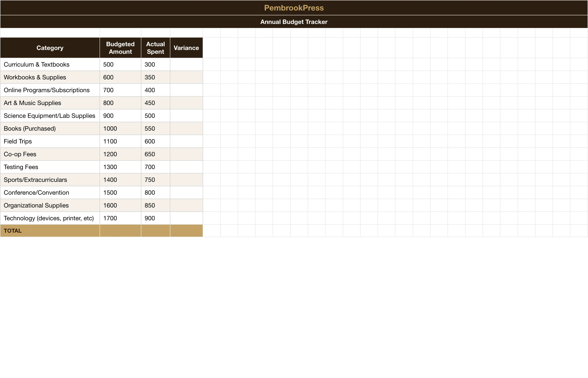Select the Technology (devices, printer, etc) cell
This screenshot has width=588, height=378.
pos(50,218)
